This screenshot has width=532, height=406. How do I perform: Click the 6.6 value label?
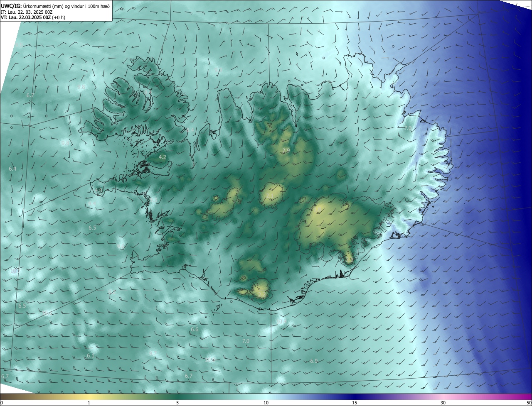[x=195, y=330]
